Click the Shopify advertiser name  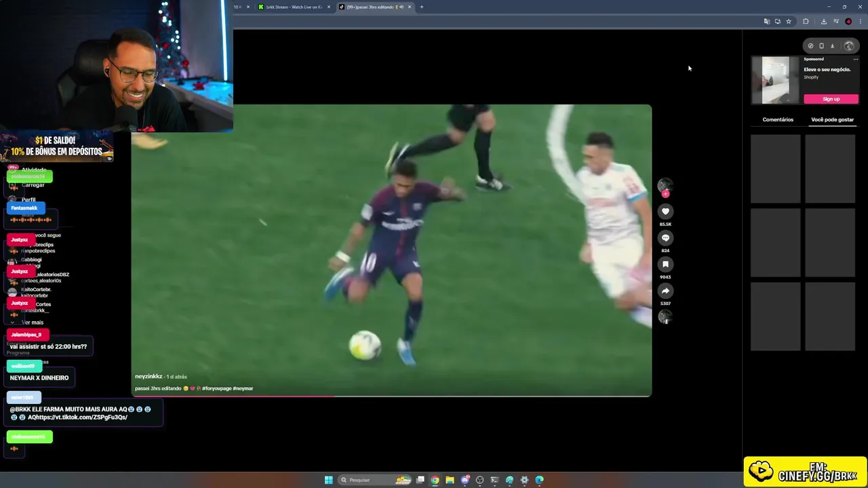point(811,77)
